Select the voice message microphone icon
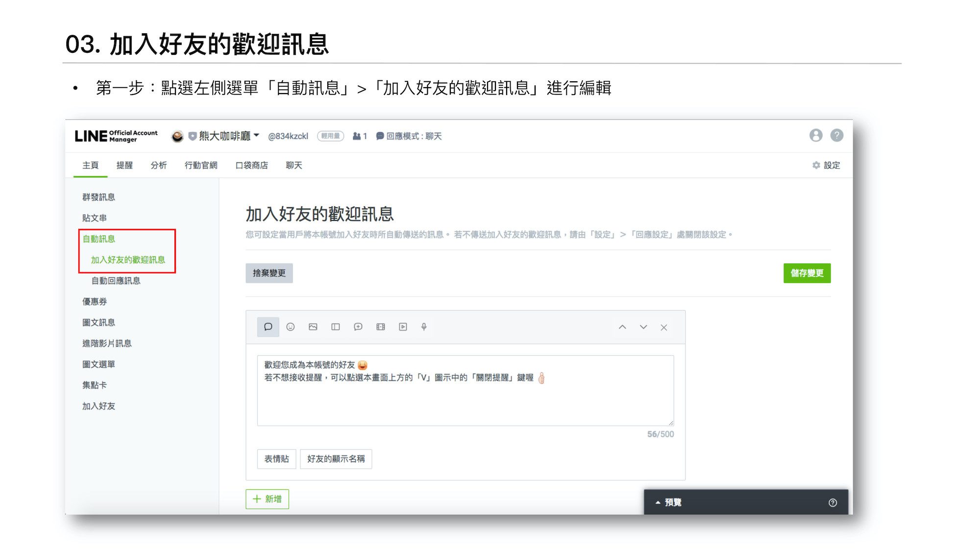Viewport: 980px width, 551px height. [424, 327]
